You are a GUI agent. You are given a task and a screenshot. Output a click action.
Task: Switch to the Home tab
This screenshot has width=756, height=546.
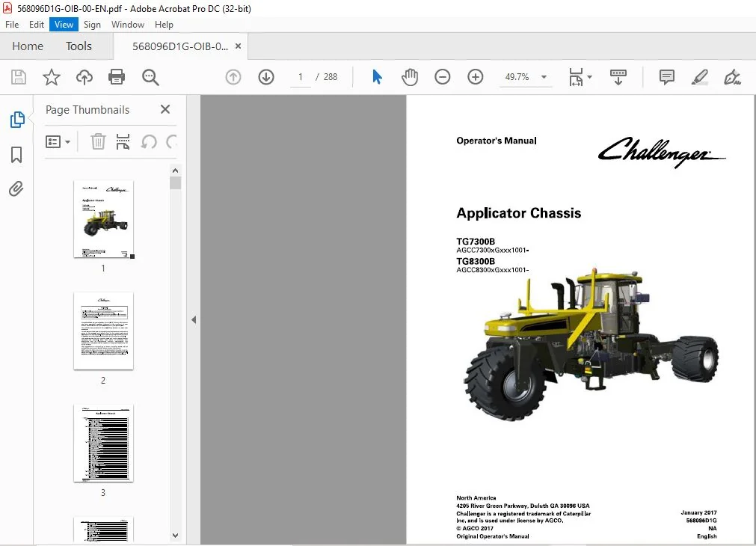pos(28,46)
